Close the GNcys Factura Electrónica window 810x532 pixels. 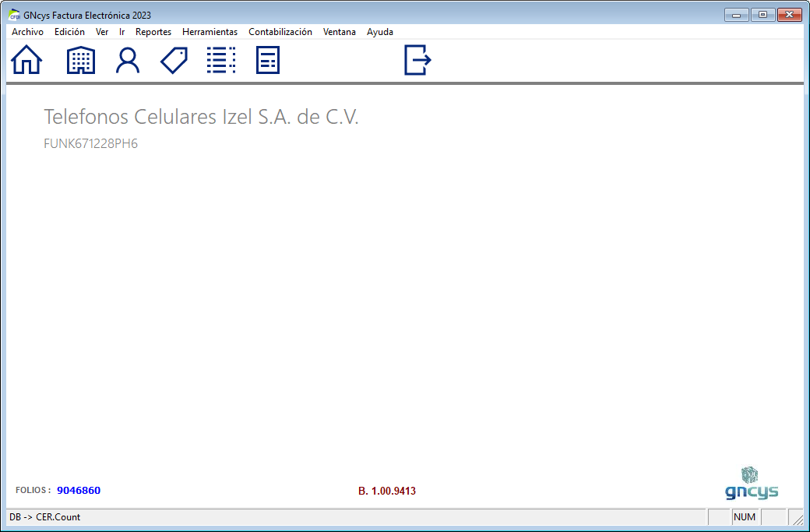pyautogui.click(x=789, y=15)
